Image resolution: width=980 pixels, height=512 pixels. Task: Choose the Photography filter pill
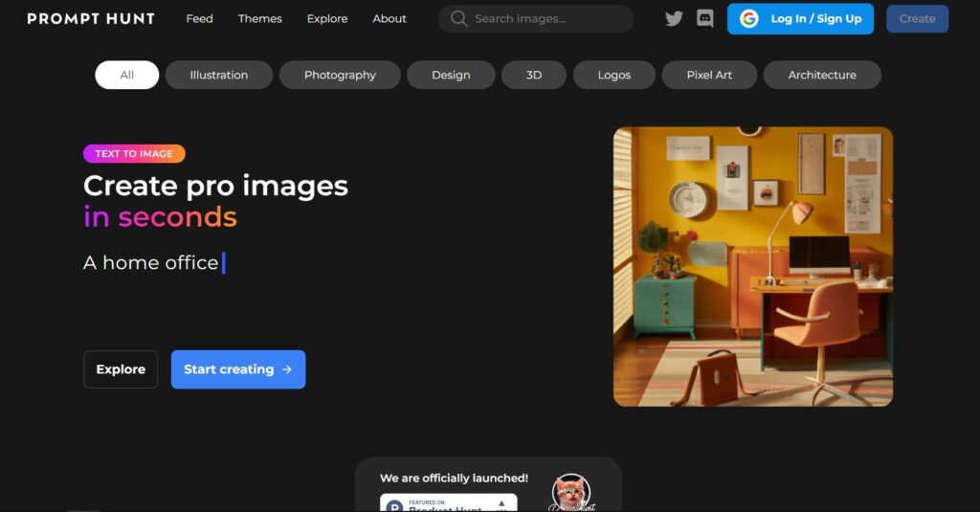point(340,75)
